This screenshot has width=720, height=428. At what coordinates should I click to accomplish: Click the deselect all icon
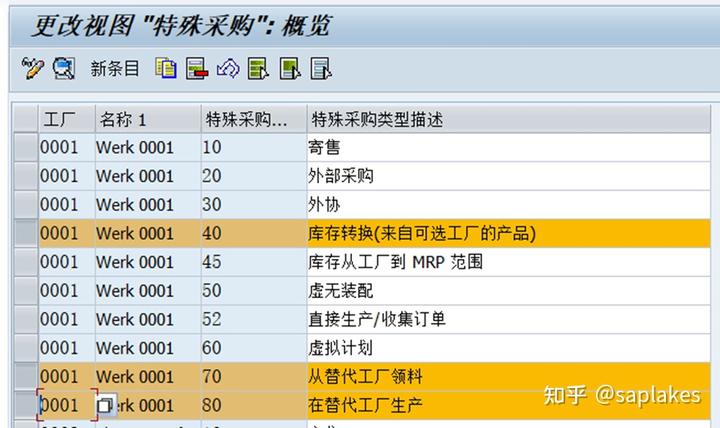click(x=321, y=68)
